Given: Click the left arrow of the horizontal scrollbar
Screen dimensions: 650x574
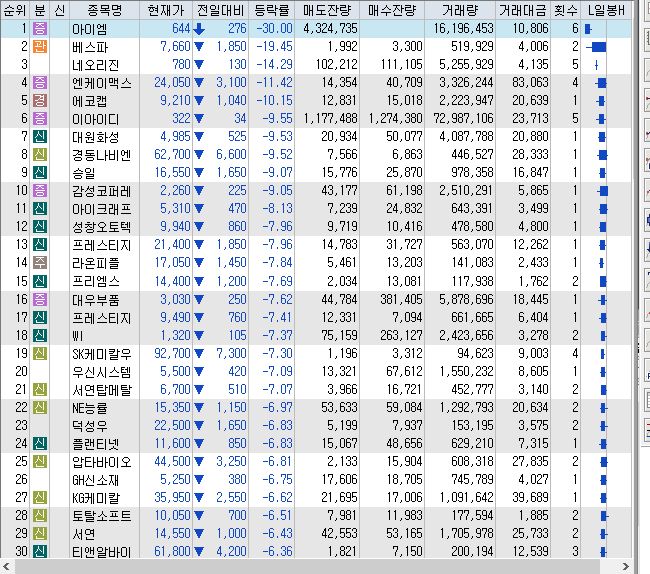Looking at the screenshot, I should [6, 566].
